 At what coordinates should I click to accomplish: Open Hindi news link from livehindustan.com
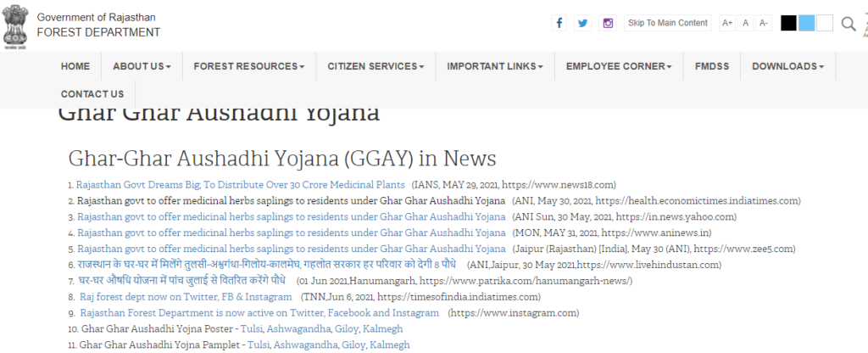267,265
